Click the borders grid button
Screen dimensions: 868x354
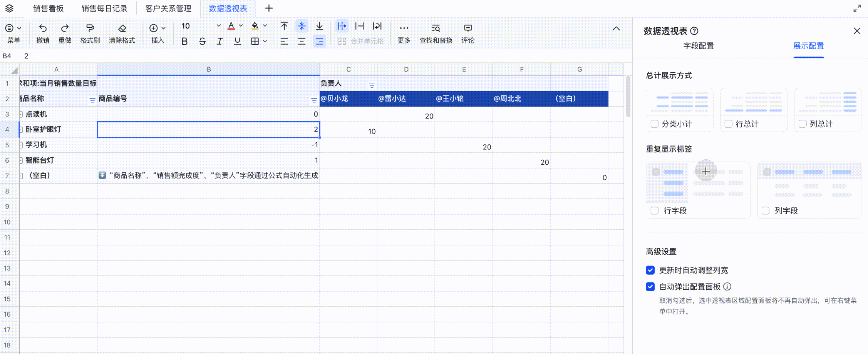tap(255, 41)
